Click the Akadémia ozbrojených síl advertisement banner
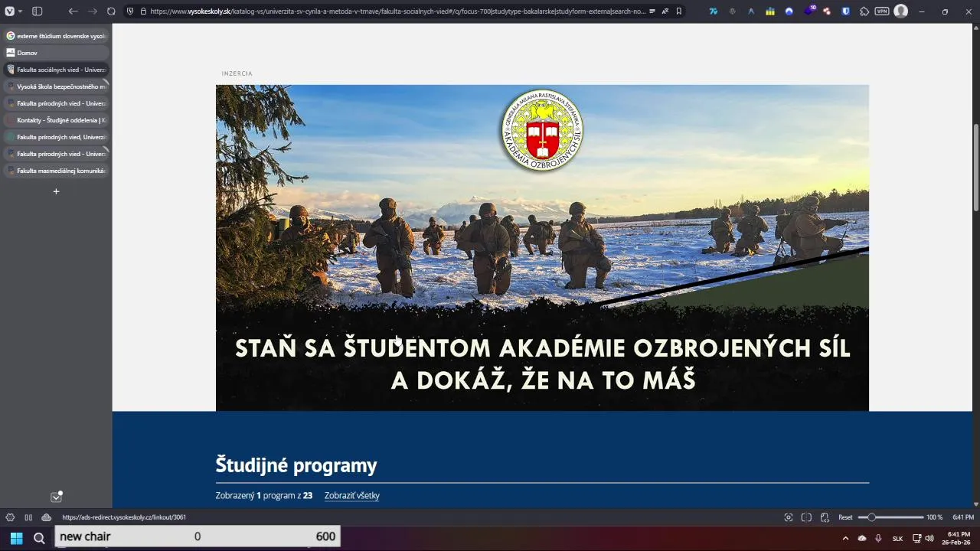 (x=542, y=247)
